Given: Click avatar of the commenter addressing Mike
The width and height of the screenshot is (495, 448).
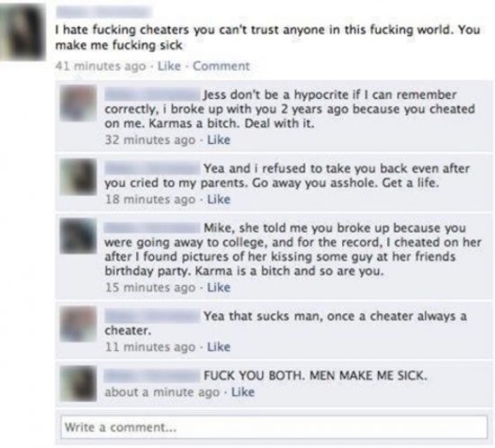Looking at the screenshot, I should [78, 236].
